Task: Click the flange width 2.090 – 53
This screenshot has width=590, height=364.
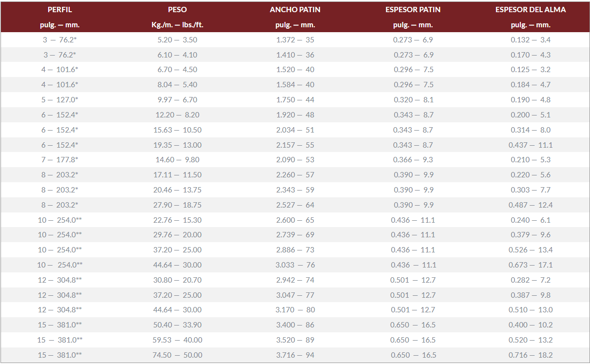Action: 295,160
